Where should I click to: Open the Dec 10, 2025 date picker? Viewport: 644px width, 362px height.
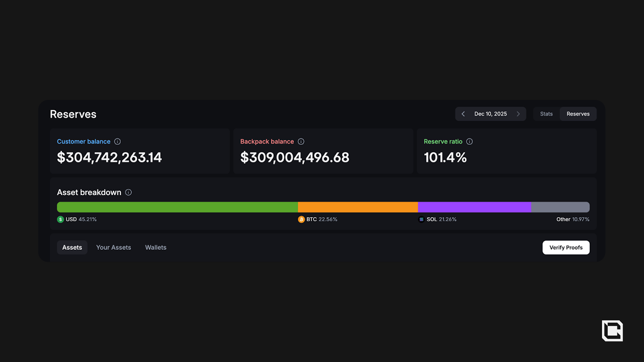[x=490, y=114]
